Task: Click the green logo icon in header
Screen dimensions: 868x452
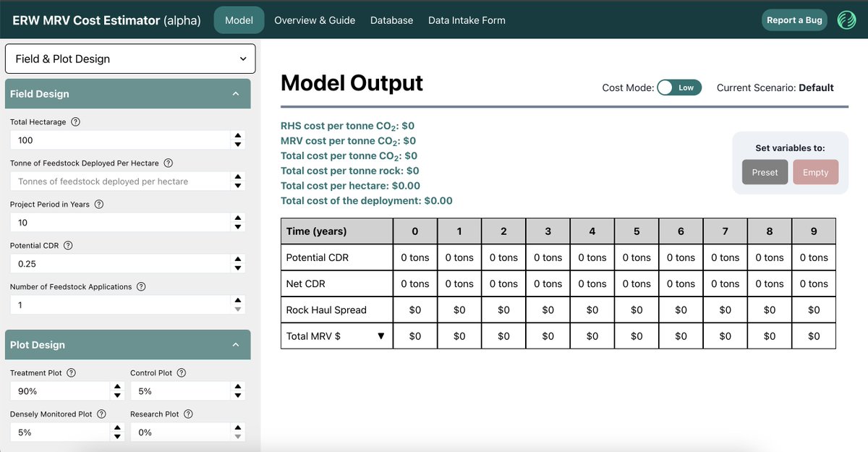Action: (x=846, y=20)
